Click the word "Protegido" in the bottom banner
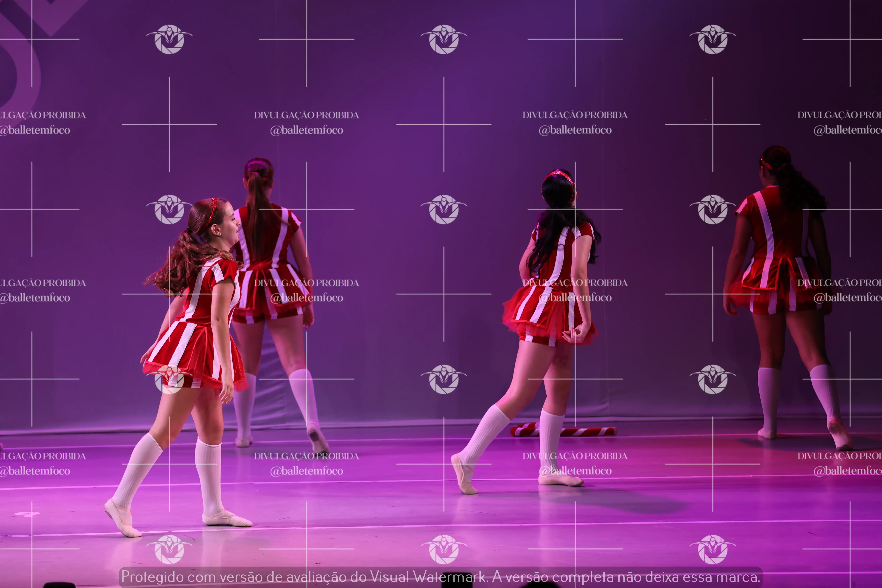Screen dimensions: 882x588 click(x=153, y=576)
